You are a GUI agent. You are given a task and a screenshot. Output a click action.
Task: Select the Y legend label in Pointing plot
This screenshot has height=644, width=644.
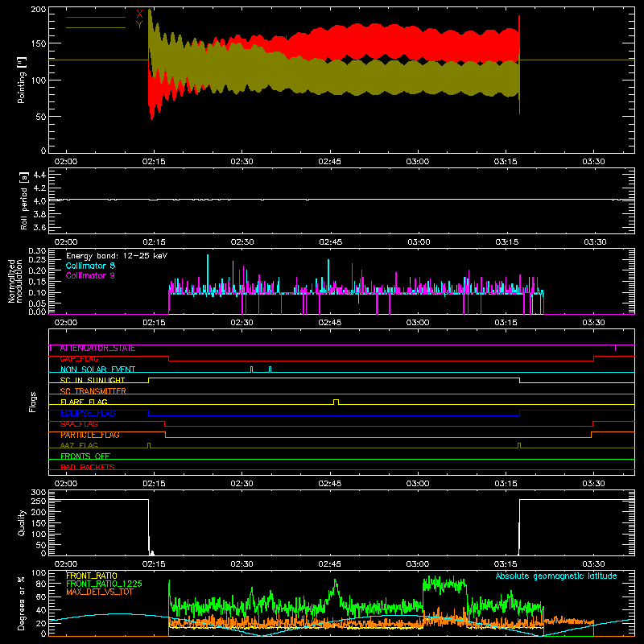point(139,25)
